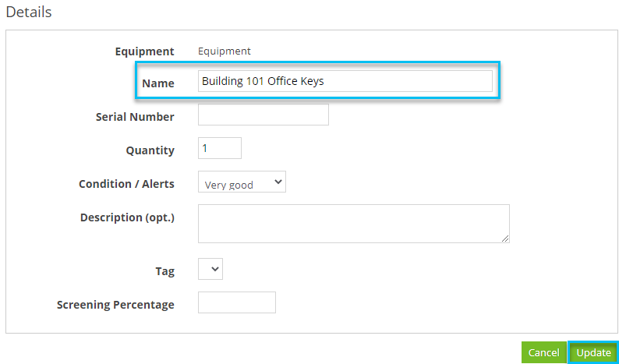Click the Name field containing Building 101 Office Keys
The image size is (619, 364).
click(x=345, y=81)
